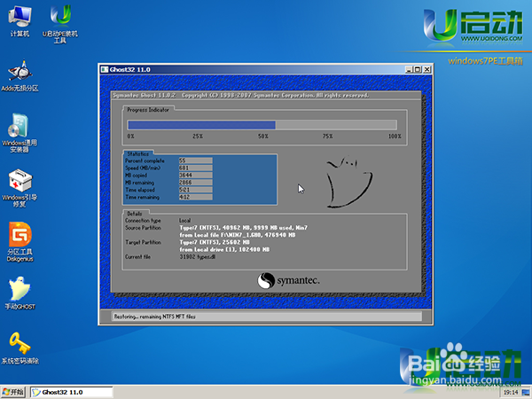Click the Percent complete value 55
This screenshot has height=399, width=532.
pos(195,160)
